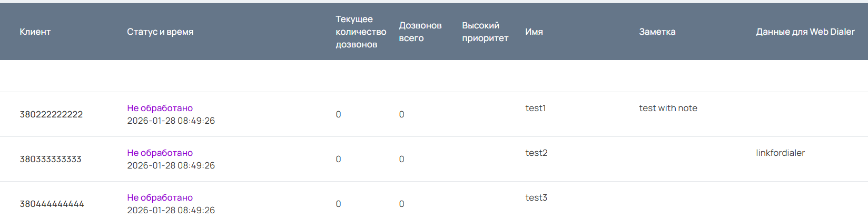Select the Дозвонов всего column header
The height and width of the screenshot is (218, 868).
(x=420, y=32)
